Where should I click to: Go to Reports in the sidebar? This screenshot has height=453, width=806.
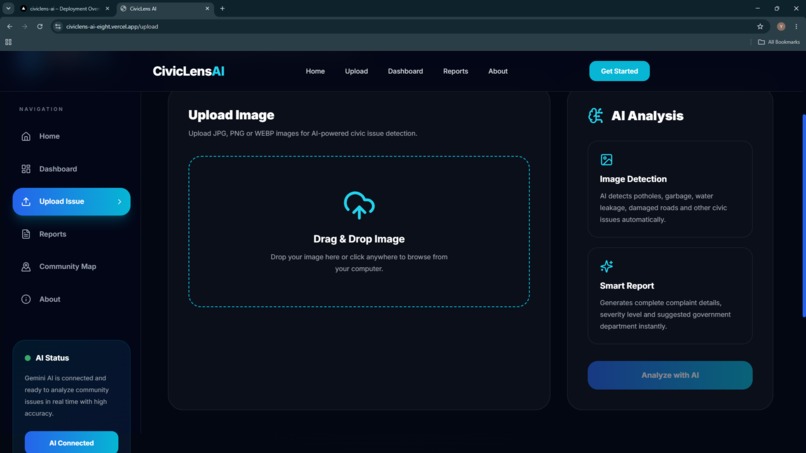[x=71, y=234]
